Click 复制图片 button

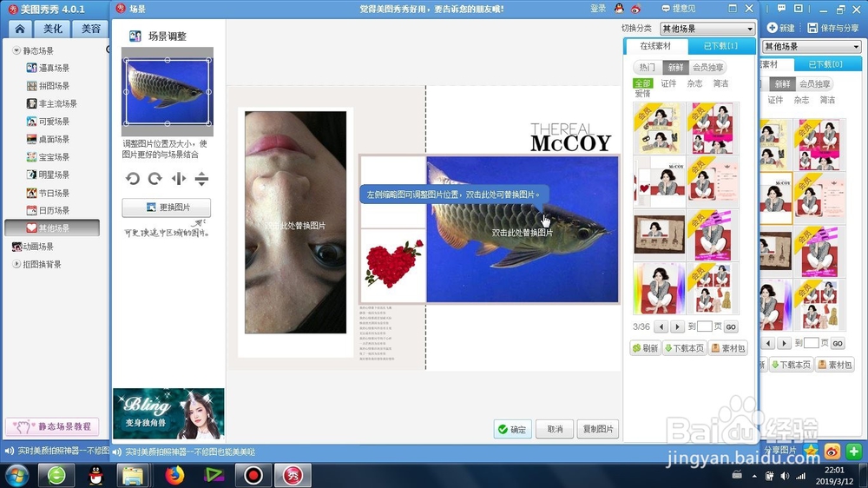(x=598, y=429)
